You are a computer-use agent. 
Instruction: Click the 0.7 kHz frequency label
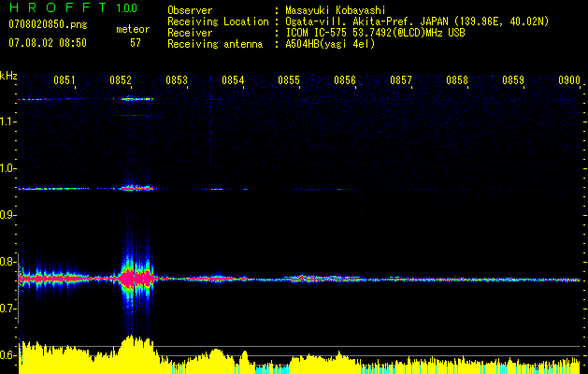point(7,309)
